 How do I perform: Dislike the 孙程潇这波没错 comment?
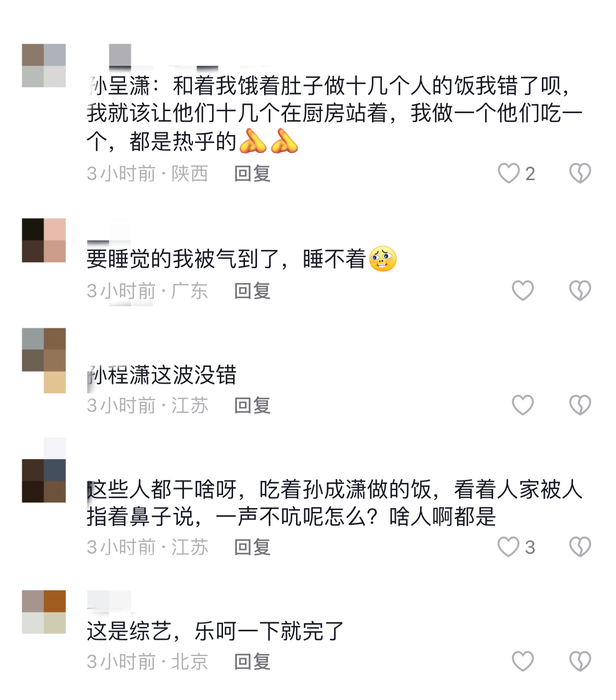[580, 405]
